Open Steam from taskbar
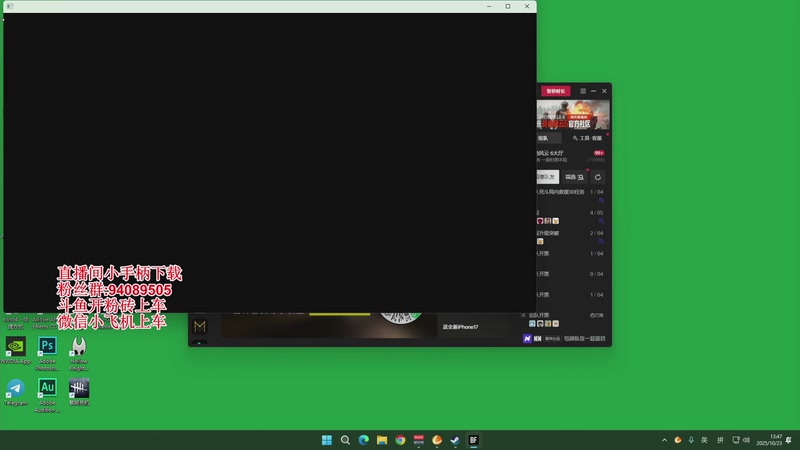 [x=455, y=440]
